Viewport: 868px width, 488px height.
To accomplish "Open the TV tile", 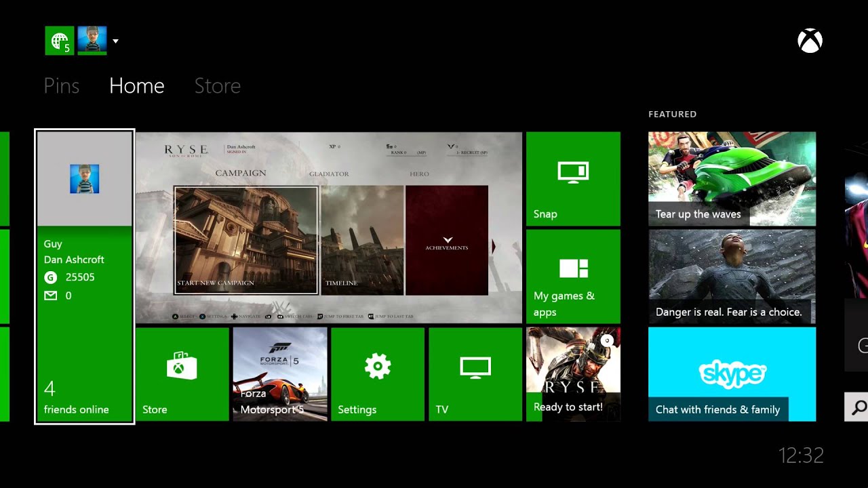I will point(475,374).
